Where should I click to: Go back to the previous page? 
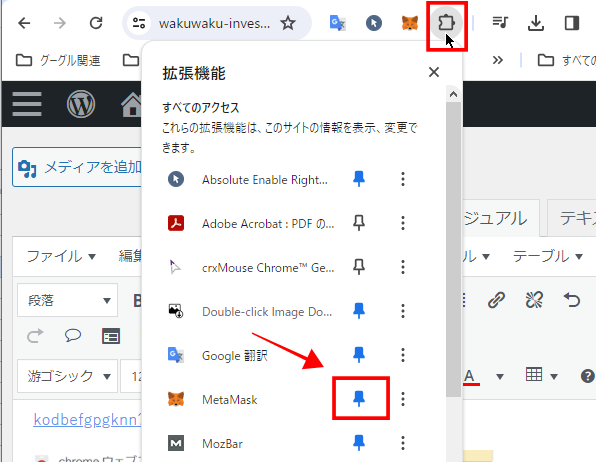[x=24, y=23]
